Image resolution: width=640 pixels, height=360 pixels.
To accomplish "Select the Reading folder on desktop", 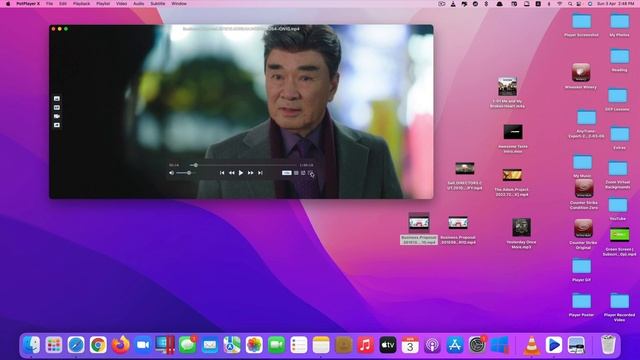I will [619, 56].
